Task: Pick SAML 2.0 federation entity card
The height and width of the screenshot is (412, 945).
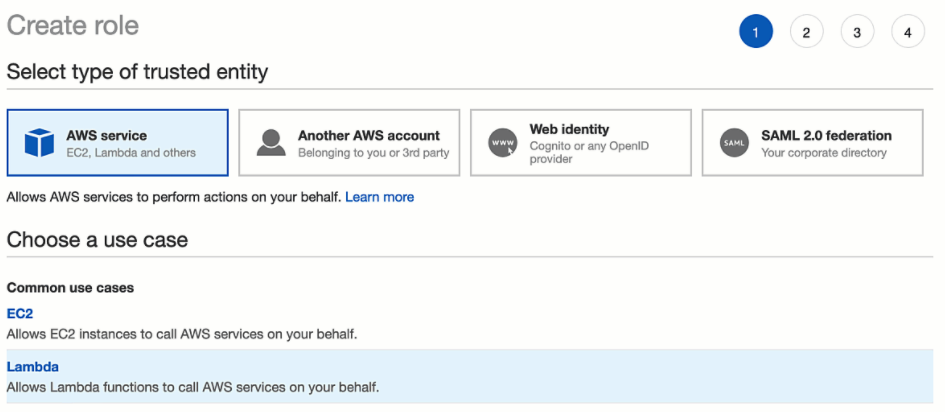Action: coord(812,143)
